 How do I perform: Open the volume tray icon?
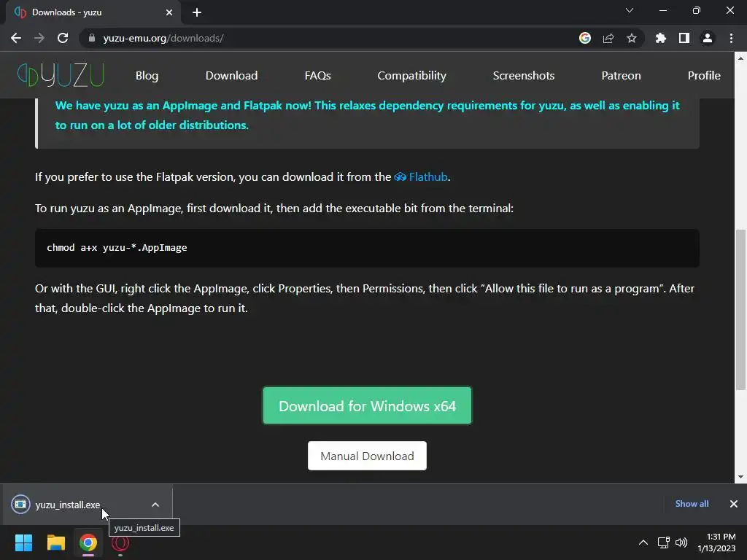[x=681, y=542]
